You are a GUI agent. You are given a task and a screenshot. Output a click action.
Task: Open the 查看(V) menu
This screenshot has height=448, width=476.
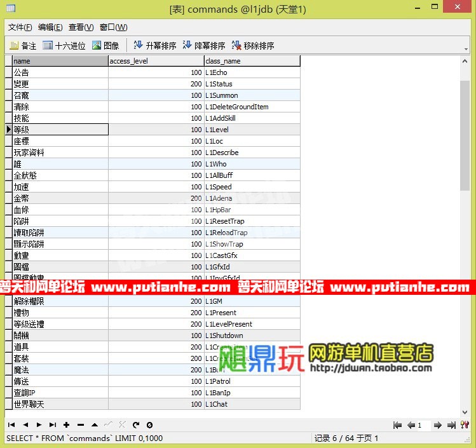[x=81, y=27]
